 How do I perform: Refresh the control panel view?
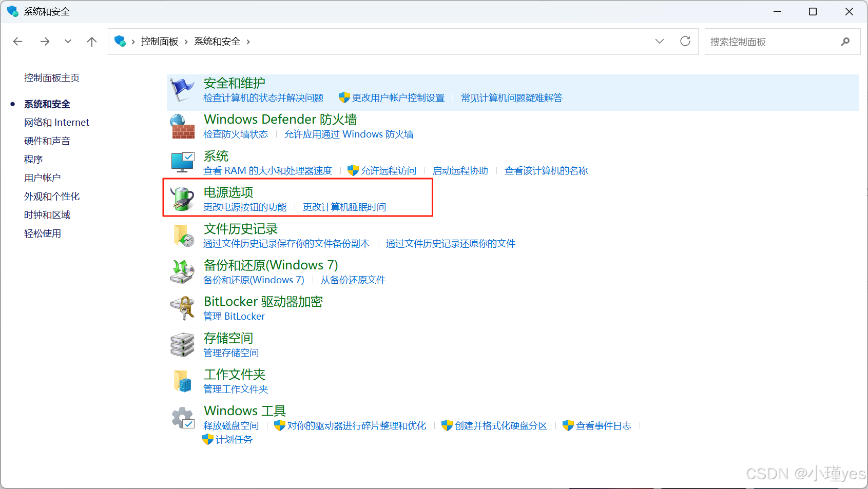pyautogui.click(x=685, y=41)
